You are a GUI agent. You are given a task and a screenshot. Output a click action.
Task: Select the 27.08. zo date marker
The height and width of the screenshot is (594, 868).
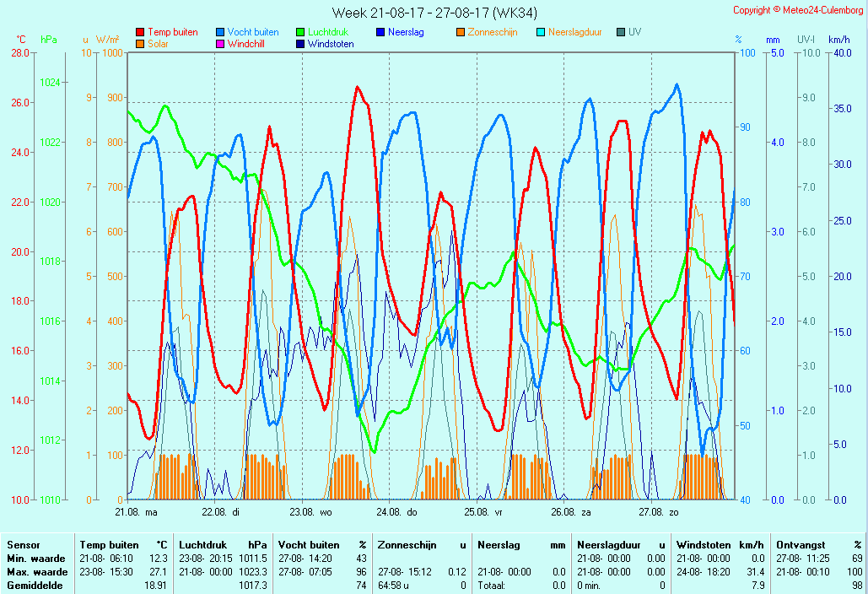[x=658, y=511]
